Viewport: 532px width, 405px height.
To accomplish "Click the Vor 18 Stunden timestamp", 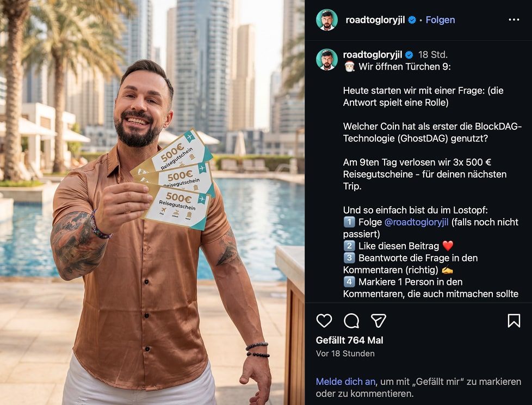I will tap(345, 353).
